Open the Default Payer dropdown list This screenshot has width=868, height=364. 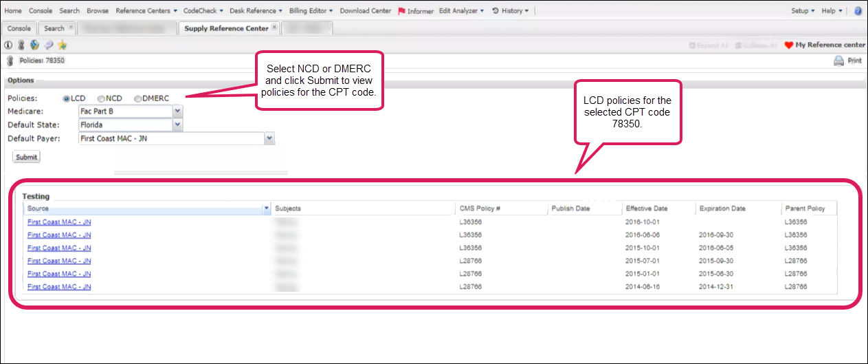270,139
